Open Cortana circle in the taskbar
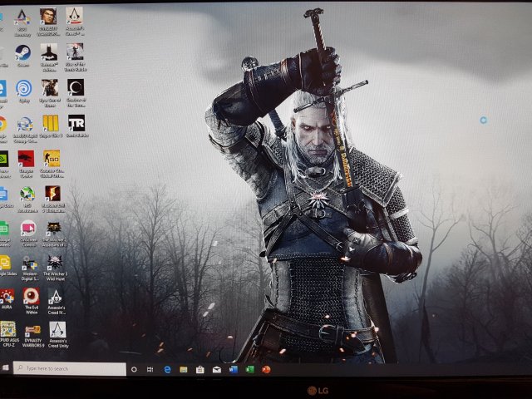This screenshot has width=532, height=399. pyautogui.click(x=134, y=368)
